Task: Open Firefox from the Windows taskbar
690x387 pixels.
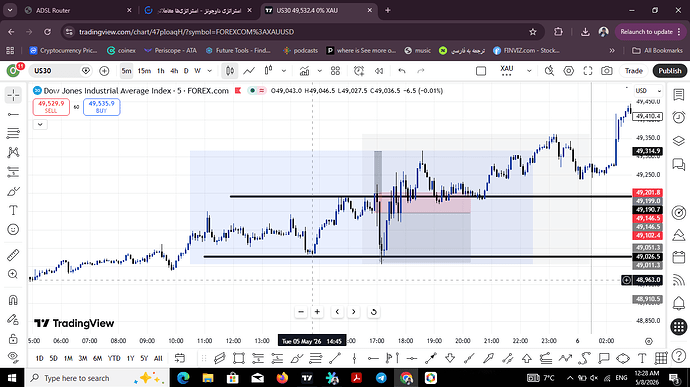Action: (282, 378)
